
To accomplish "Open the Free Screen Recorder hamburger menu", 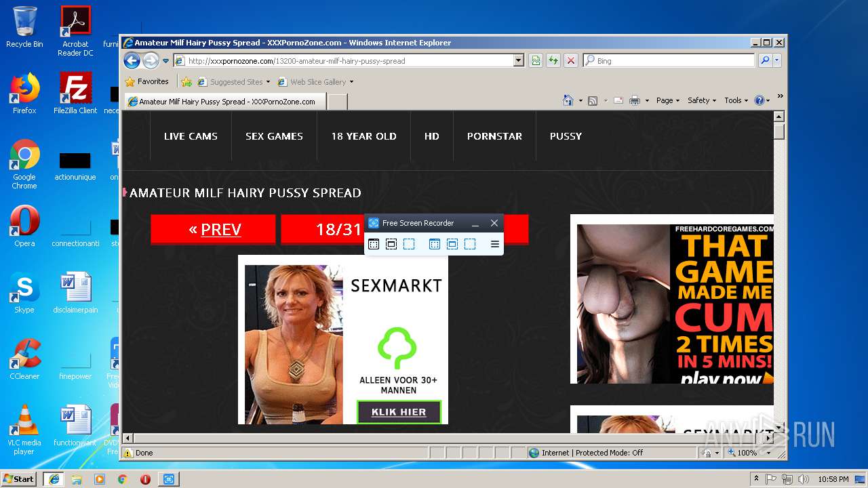I will pyautogui.click(x=495, y=244).
